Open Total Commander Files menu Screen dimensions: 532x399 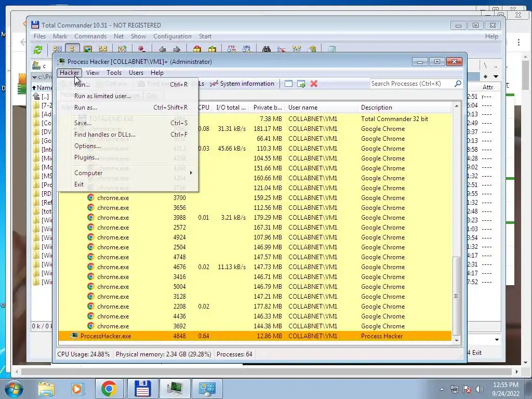(x=39, y=36)
